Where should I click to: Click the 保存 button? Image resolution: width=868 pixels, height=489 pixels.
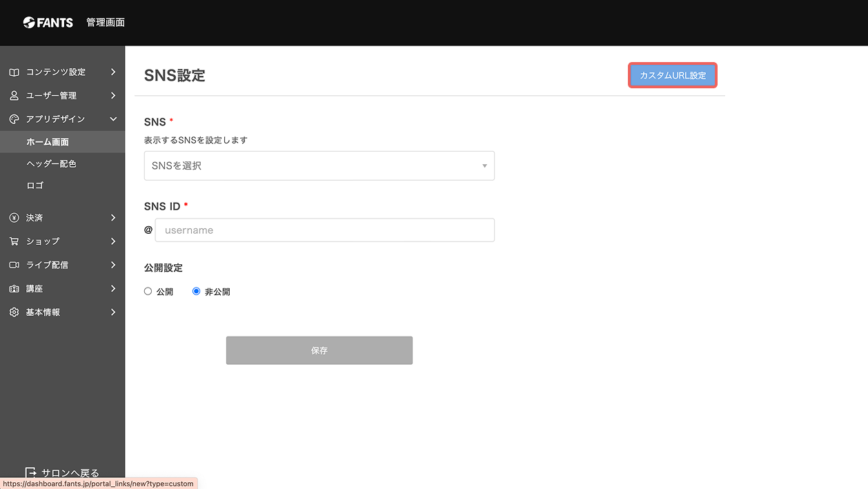(x=319, y=350)
